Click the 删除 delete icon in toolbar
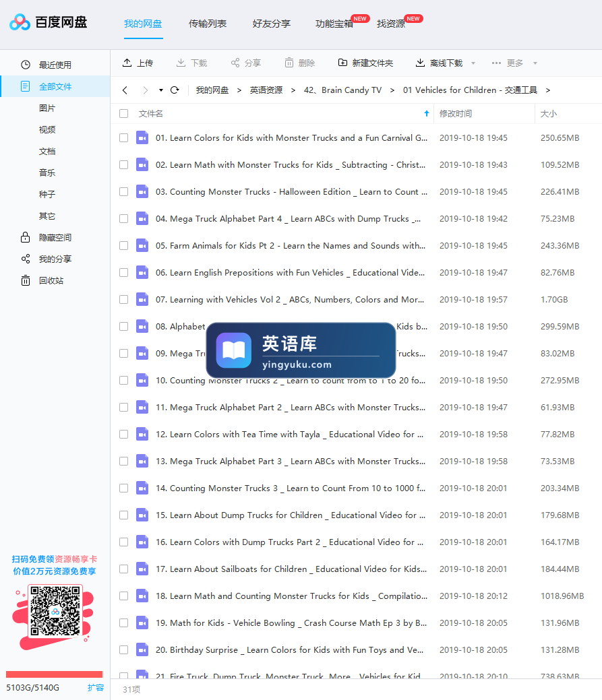Viewport: 602px width, 700px height. pos(289,63)
